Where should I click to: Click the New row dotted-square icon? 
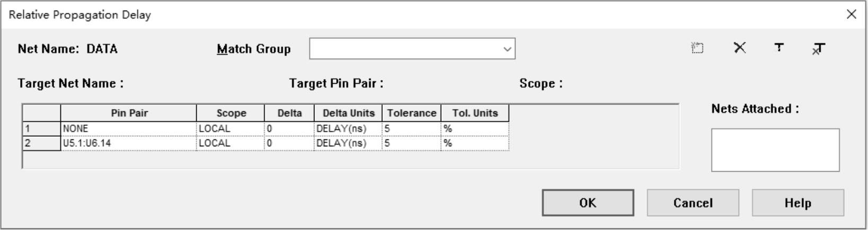coord(698,48)
